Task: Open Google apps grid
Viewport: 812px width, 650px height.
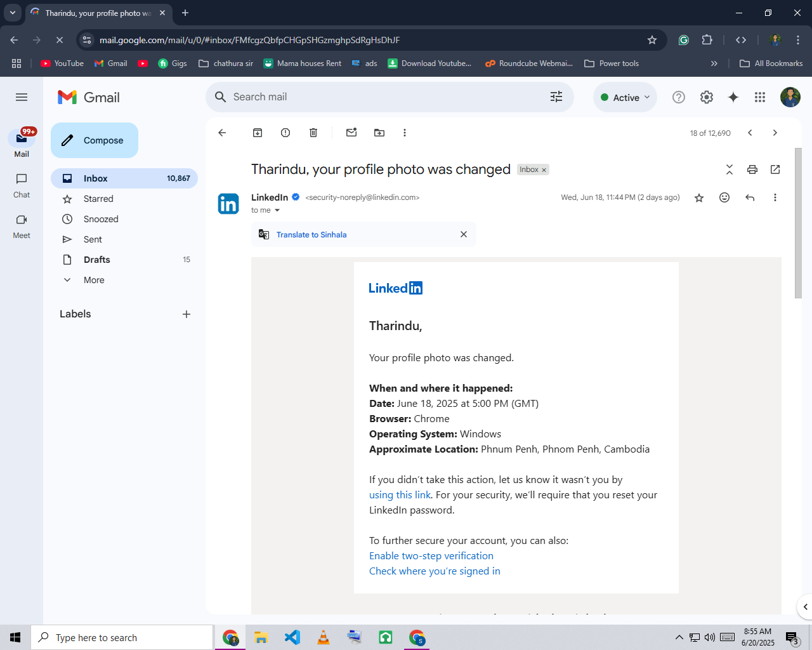Action: point(760,97)
